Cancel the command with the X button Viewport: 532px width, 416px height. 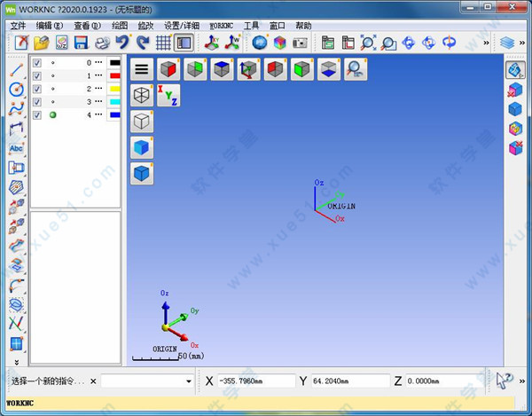pyautogui.click(x=93, y=381)
